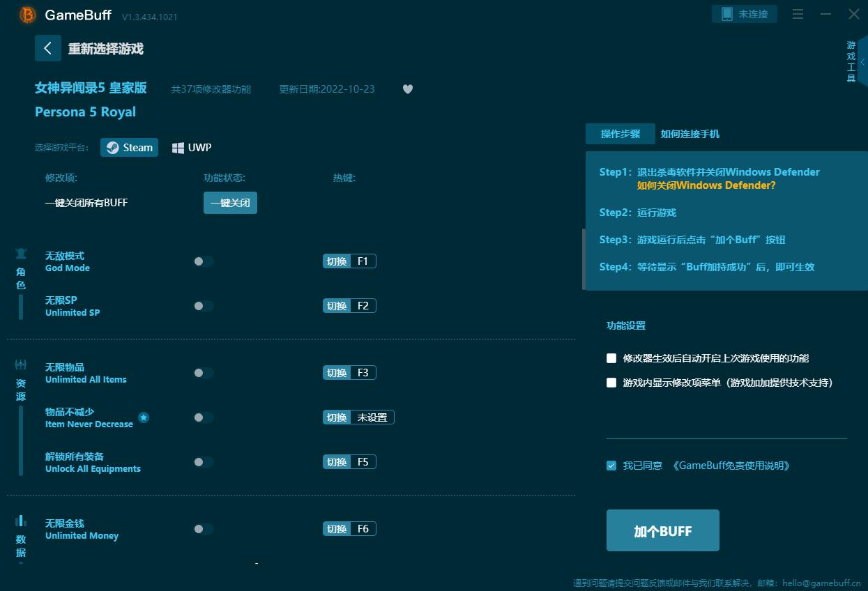Viewport: 868px width, 591px height.
Task: Click the 加个BUFF button
Action: pyautogui.click(x=663, y=530)
